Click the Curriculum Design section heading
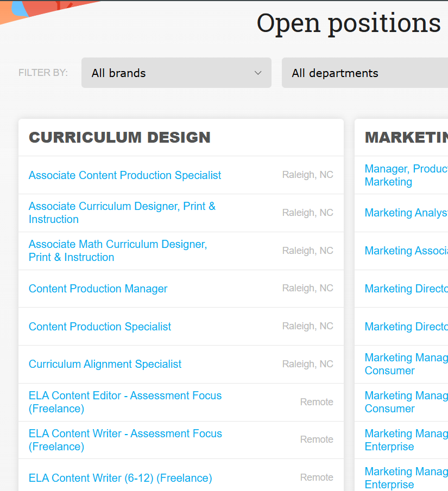This screenshot has height=491, width=448. tap(119, 137)
